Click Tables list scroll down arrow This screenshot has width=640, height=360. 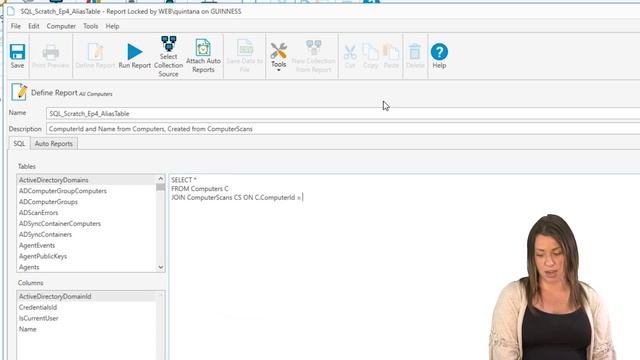(x=160, y=267)
